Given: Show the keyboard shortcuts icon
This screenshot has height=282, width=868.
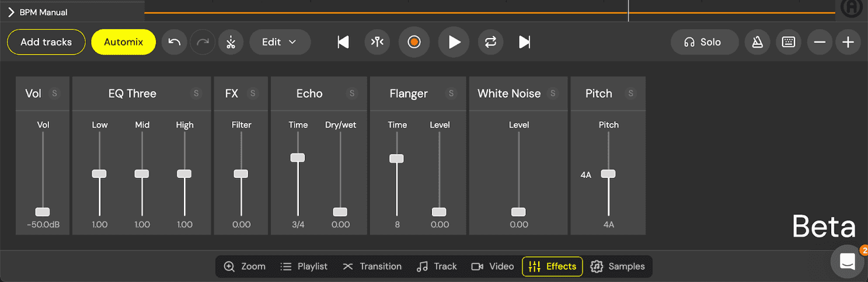Looking at the screenshot, I should [x=788, y=42].
